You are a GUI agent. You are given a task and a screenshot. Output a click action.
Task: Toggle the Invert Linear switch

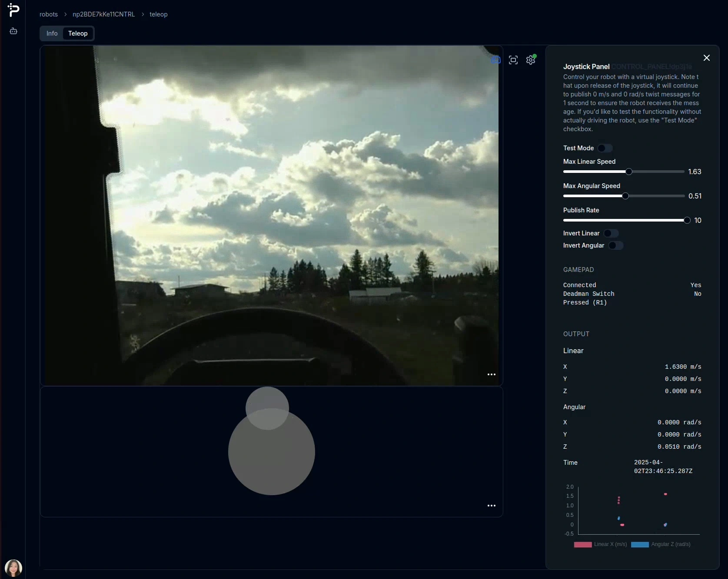click(x=611, y=233)
